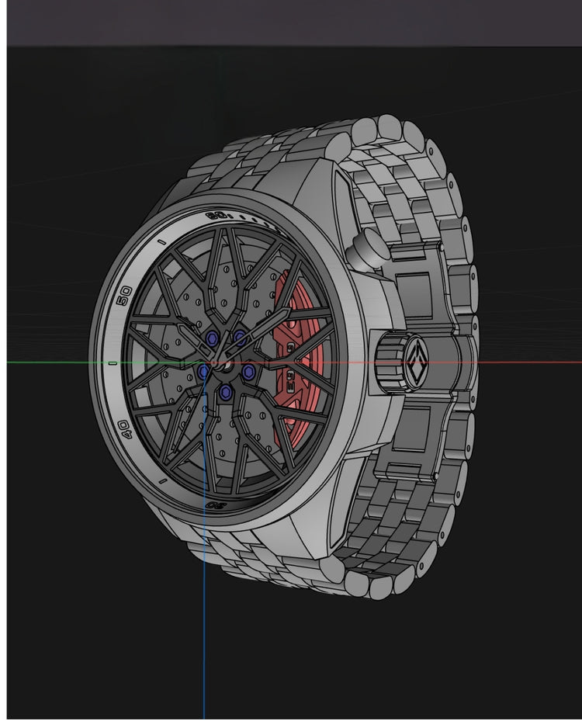Select the knurled crown barrel

(388, 361)
